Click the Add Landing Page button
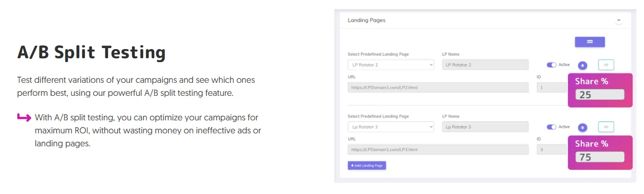 (367, 165)
